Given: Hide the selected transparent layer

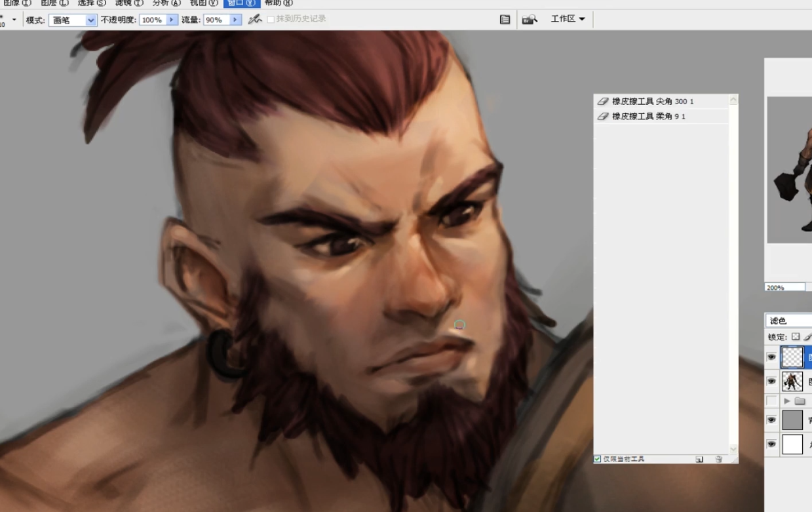Looking at the screenshot, I should (x=771, y=357).
